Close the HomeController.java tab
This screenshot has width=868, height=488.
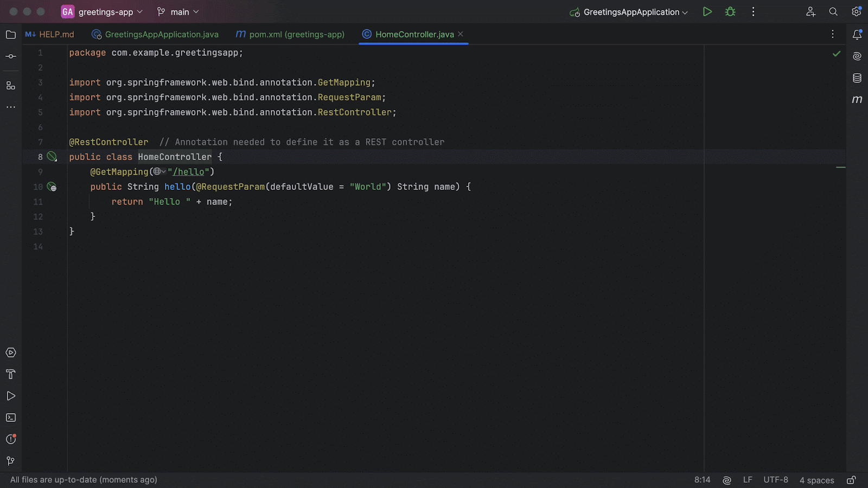coord(461,34)
